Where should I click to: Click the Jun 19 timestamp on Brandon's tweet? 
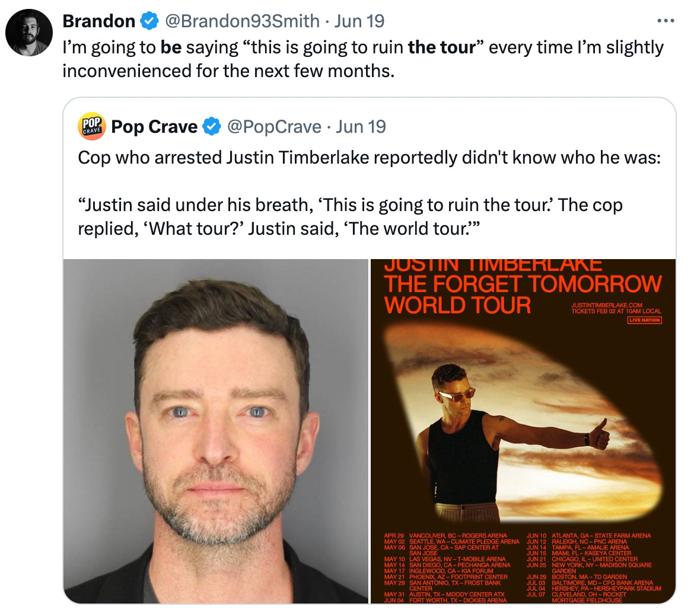pyautogui.click(x=359, y=21)
